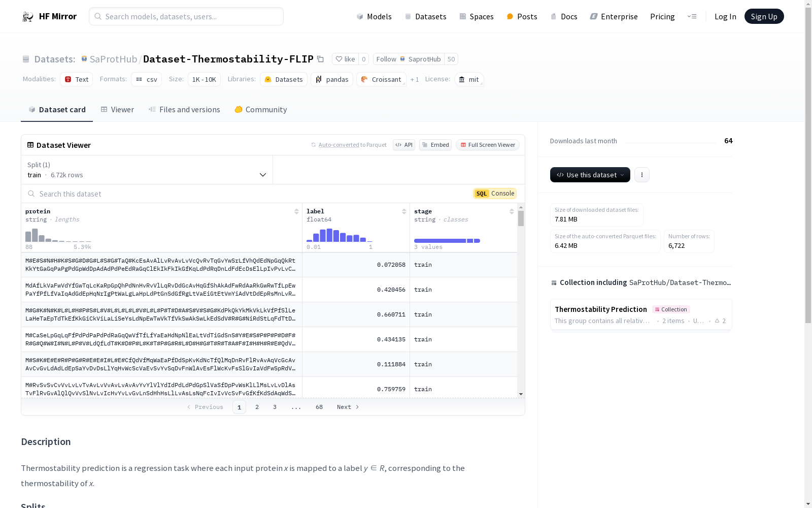Select the cell with label 0.660711
This screenshot has height=508, width=812.
click(x=356, y=314)
